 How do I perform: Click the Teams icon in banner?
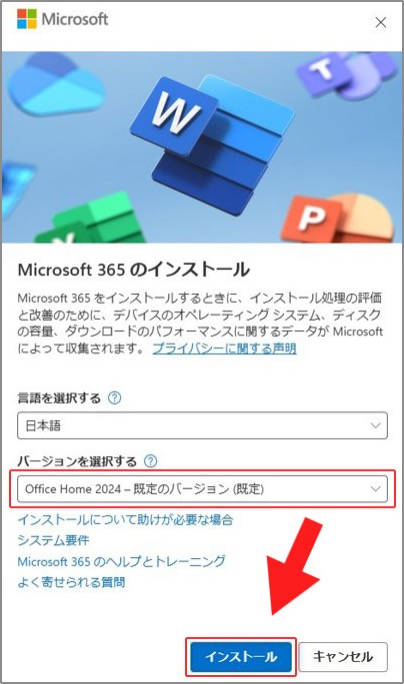[x=348, y=72]
